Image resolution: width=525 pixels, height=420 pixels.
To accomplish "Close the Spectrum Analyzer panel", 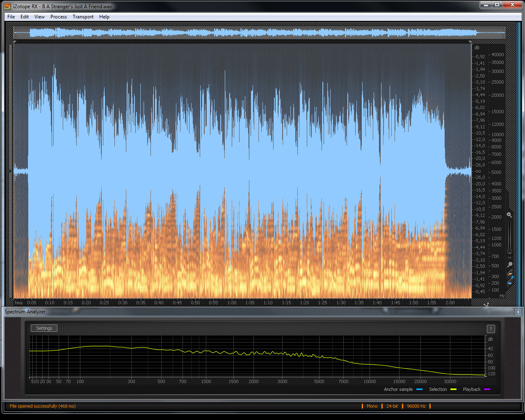I will tap(518, 312).
